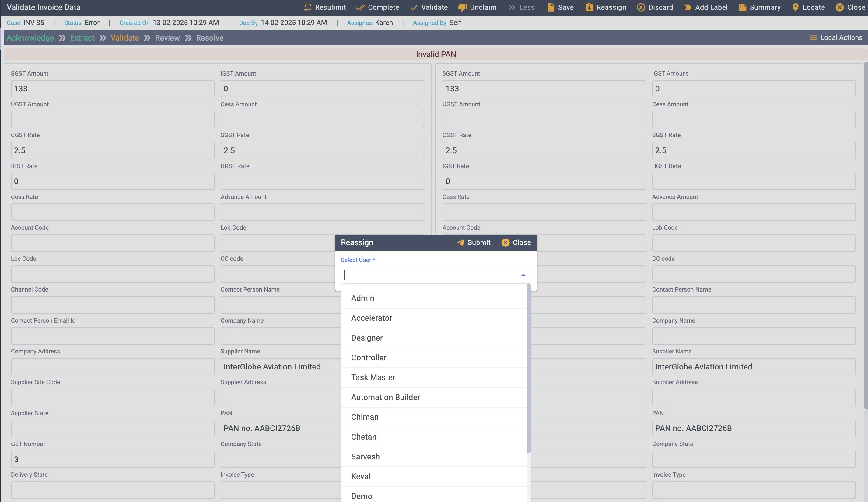The image size is (868, 502).
Task: Click the Resubmit icon in toolbar
Action: tap(307, 7)
